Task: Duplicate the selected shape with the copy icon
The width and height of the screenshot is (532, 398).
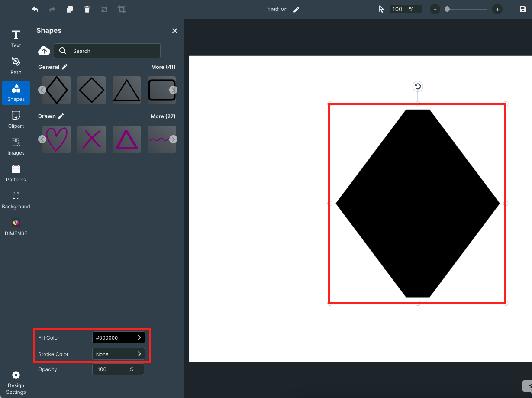Action: coord(70,10)
